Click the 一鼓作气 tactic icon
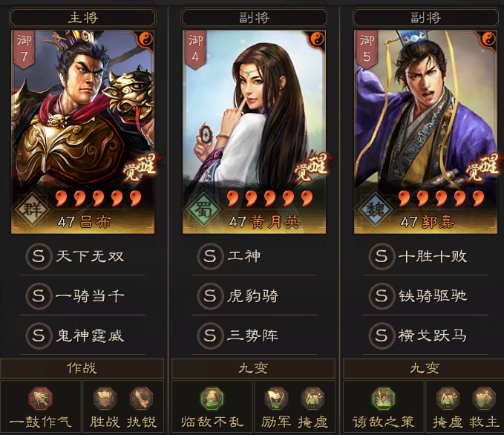504x435 pixels. point(40,399)
